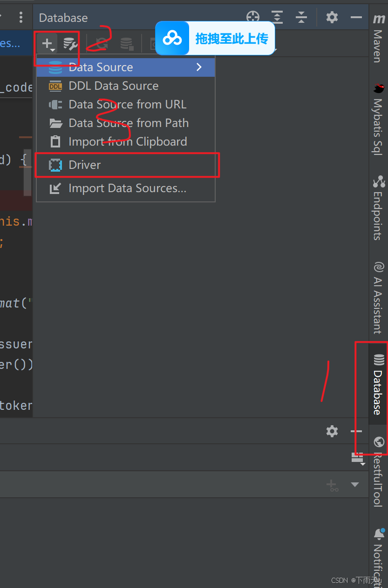Image resolution: width=388 pixels, height=588 pixels.
Task: Open the layout dropdown icon in bottom panel
Action: point(358,459)
